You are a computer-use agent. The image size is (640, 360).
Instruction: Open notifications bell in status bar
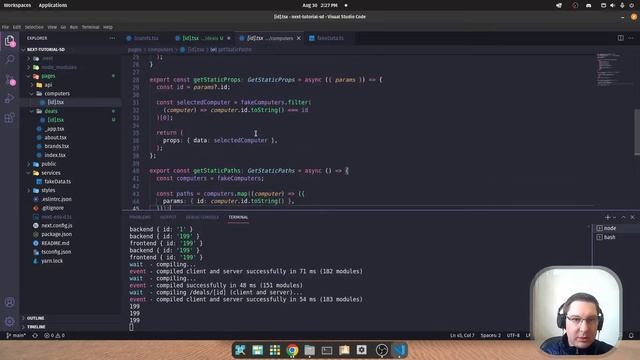point(631,336)
